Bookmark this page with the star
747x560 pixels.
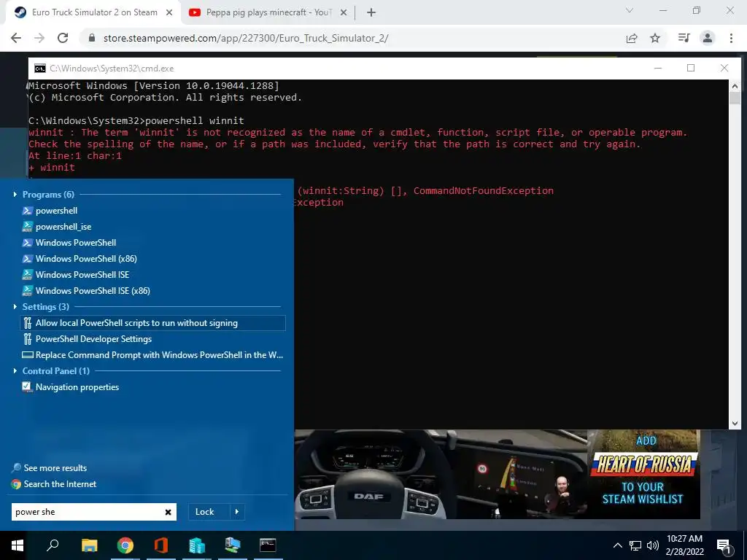(x=655, y=38)
